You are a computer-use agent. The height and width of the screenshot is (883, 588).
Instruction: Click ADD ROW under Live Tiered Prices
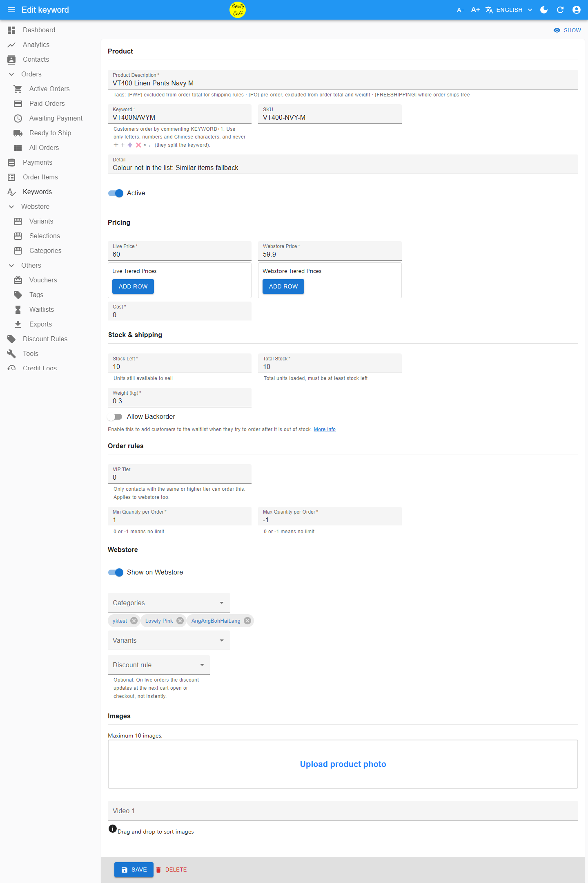pyautogui.click(x=133, y=286)
